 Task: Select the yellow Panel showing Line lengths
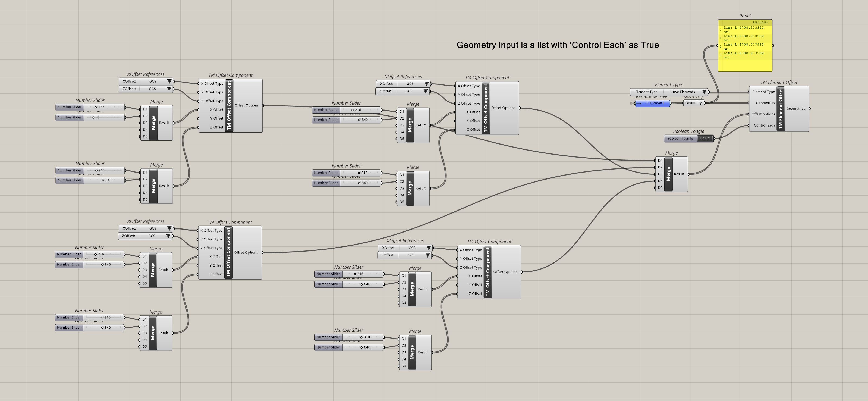(x=745, y=45)
